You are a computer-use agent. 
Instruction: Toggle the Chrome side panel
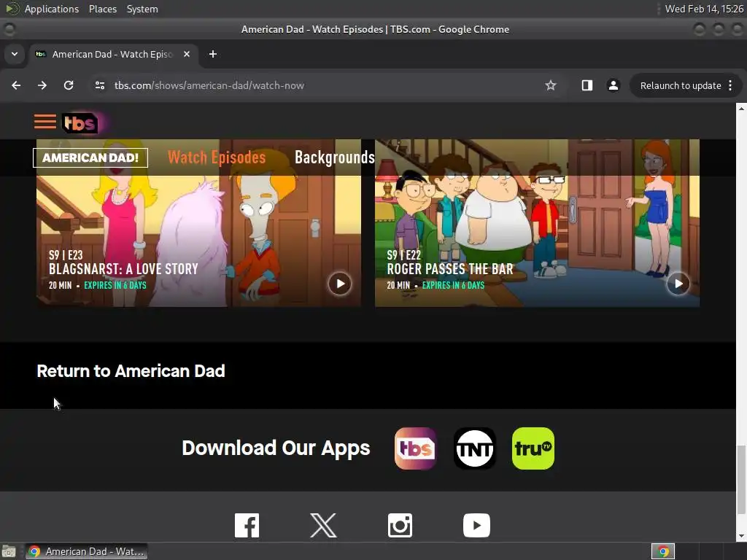(x=587, y=85)
